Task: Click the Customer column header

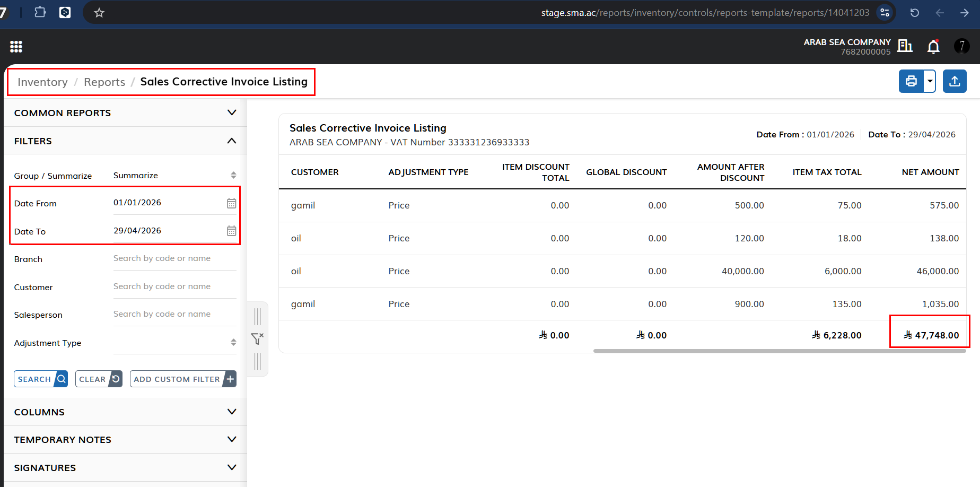Action: click(315, 172)
